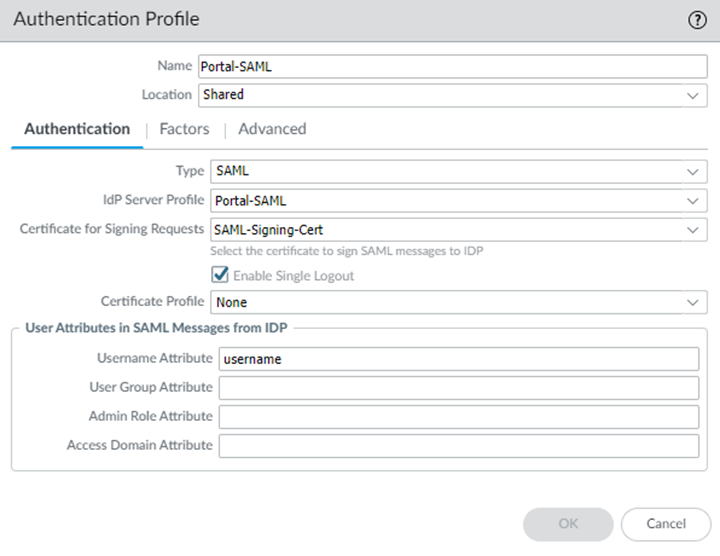The width and height of the screenshot is (720, 556).
Task: Open Certificate for Signing Requests dropdown
Action: pyautogui.click(x=692, y=229)
